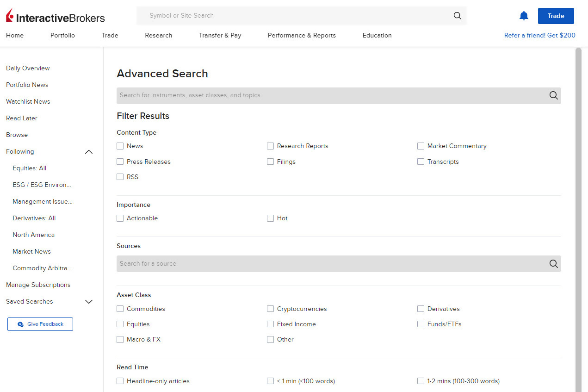Switch to the Portfolio tab
The width and height of the screenshot is (588, 392).
tap(62, 35)
